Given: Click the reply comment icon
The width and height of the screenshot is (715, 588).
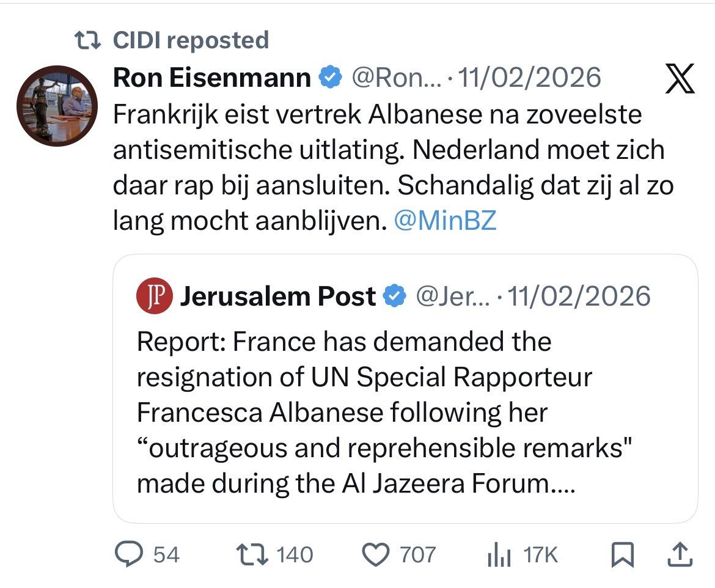Looking at the screenshot, I should [128, 554].
